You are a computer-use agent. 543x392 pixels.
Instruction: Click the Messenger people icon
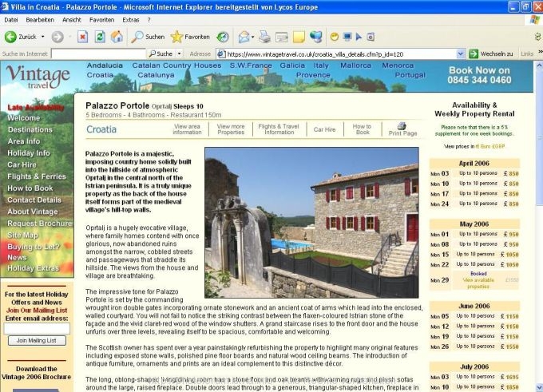pyautogui.click(x=316, y=37)
